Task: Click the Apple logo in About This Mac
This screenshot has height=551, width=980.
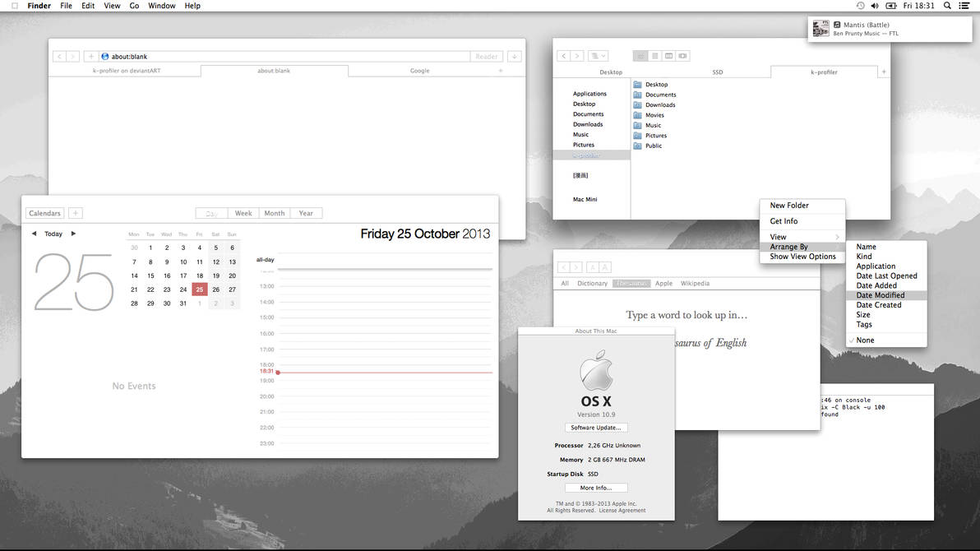Action: click(x=595, y=370)
